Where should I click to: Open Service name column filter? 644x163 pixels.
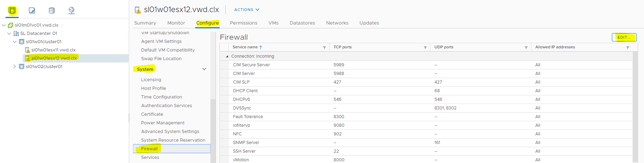(324, 48)
